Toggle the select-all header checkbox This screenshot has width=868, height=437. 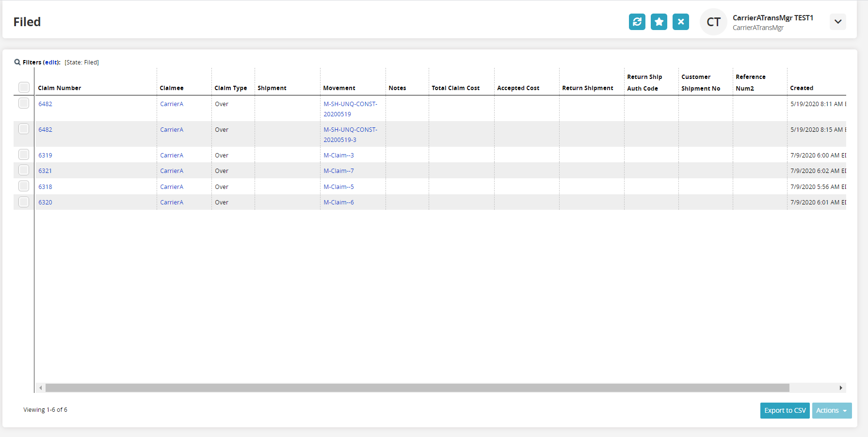pyautogui.click(x=24, y=87)
